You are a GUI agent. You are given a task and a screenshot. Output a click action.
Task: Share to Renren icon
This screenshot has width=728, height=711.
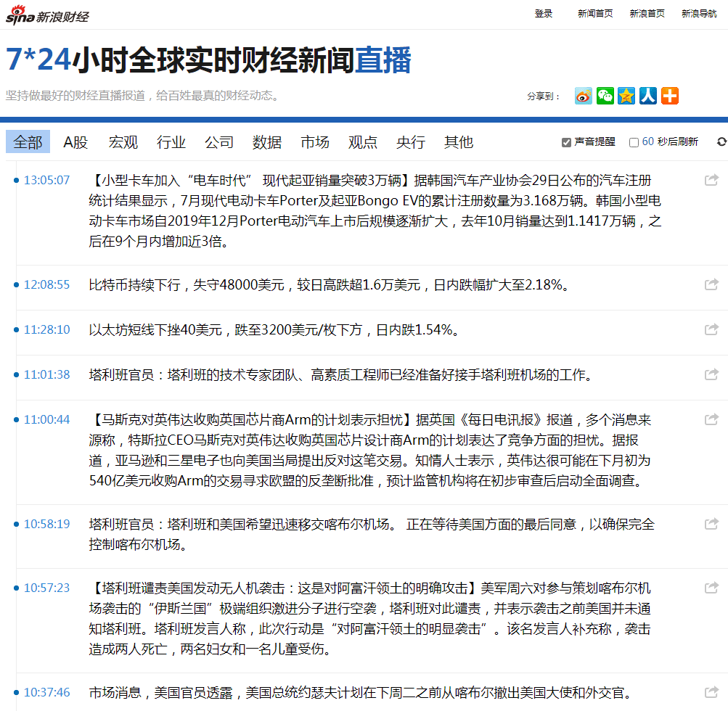point(648,96)
